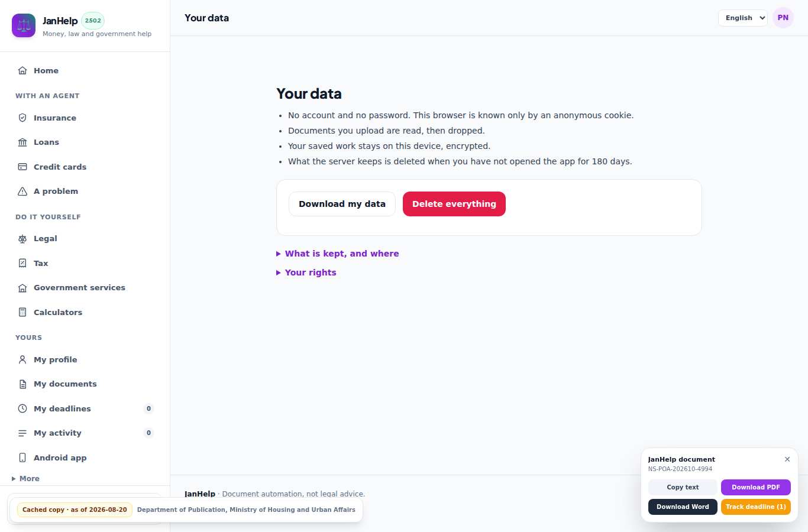The width and height of the screenshot is (808, 532).
Task: Open the Calculators icon in the sidebar
Action: (22, 312)
